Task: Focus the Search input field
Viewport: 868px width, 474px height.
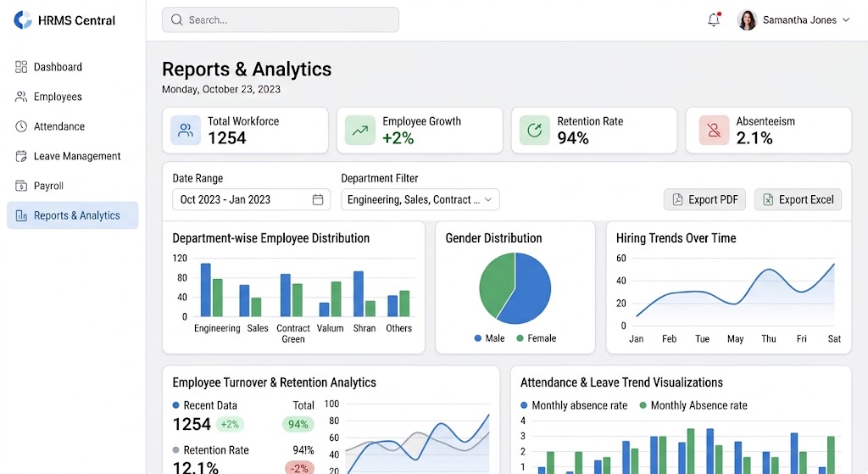Action: click(281, 20)
